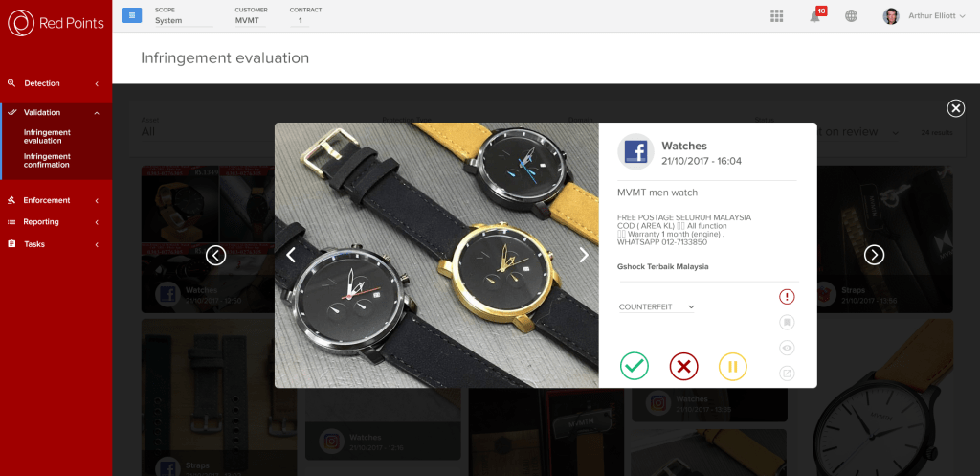Viewport: 980px width, 476px height.
Task: Go to next infringement with outer right arrow
Action: point(874,255)
